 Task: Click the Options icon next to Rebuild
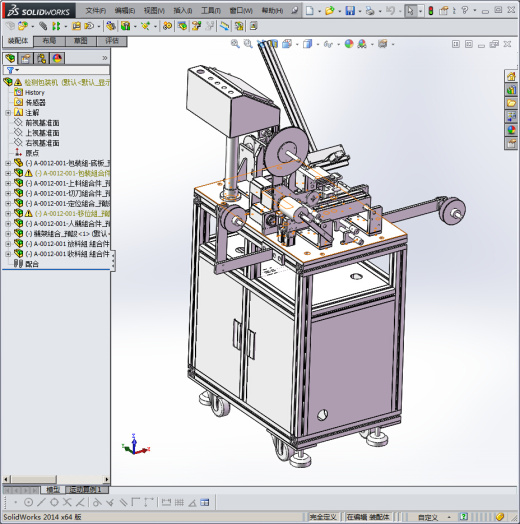(443, 11)
